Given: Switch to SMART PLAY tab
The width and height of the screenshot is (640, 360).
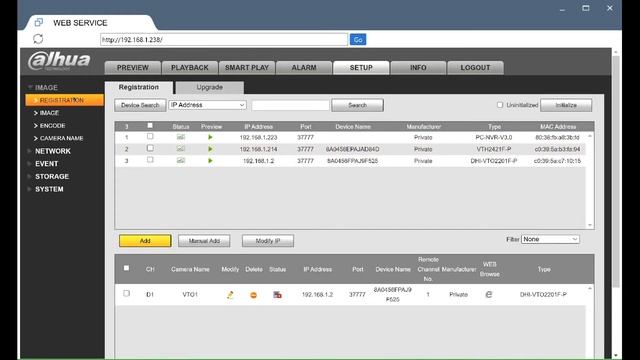Looking at the screenshot, I should (247, 68).
